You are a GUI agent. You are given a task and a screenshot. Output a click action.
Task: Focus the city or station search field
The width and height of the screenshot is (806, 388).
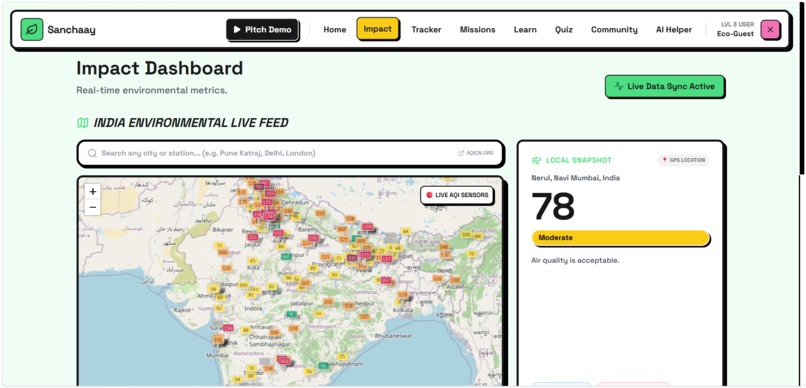(290, 153)
